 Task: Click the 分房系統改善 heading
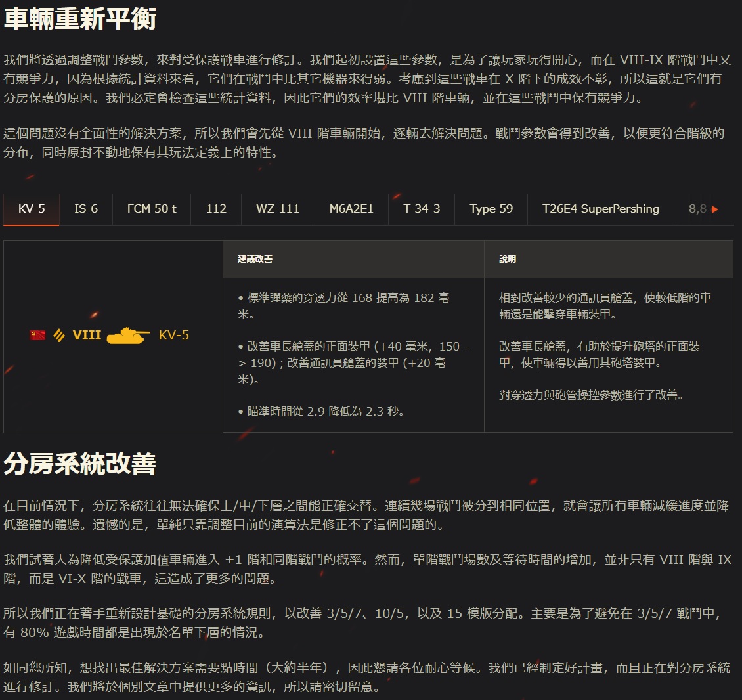(80, 464)
